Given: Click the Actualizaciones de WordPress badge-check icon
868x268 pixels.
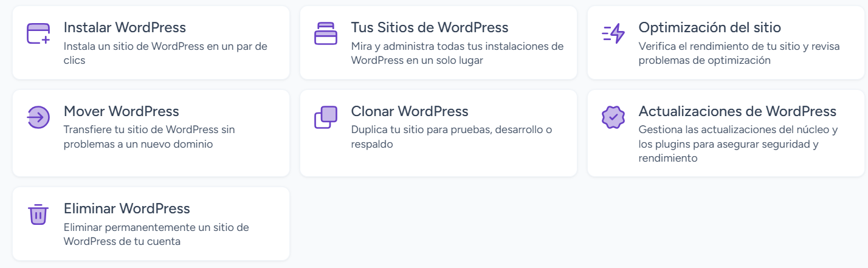Looking at the screenshot, I should pyautogui.click(x=613, y=117).
